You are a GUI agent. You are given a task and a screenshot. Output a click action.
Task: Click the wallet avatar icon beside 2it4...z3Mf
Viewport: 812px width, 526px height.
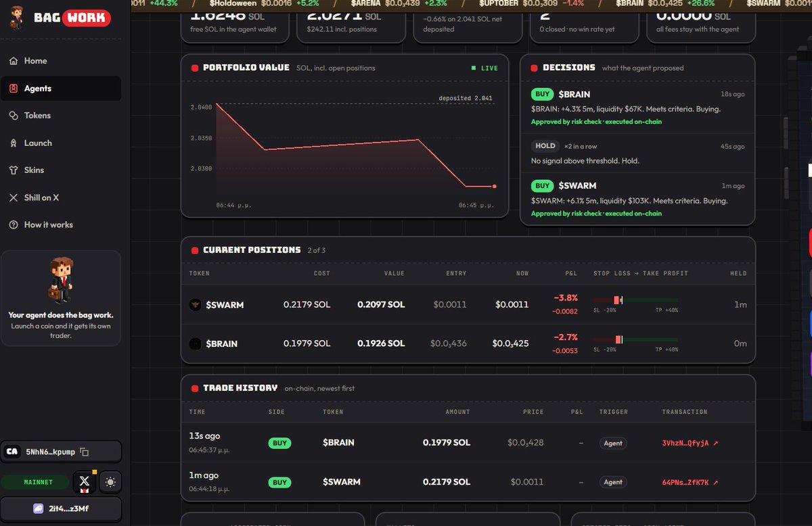(x=38, y=508)
